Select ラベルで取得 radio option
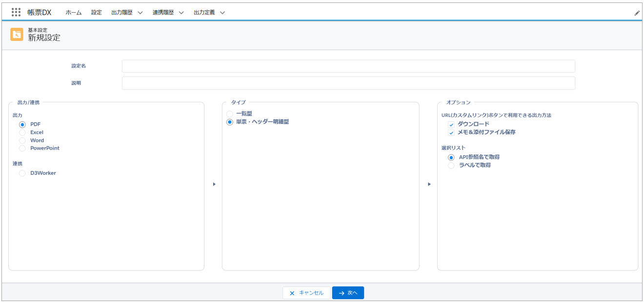This screenshot has height=302, width=644. point(451,166)
